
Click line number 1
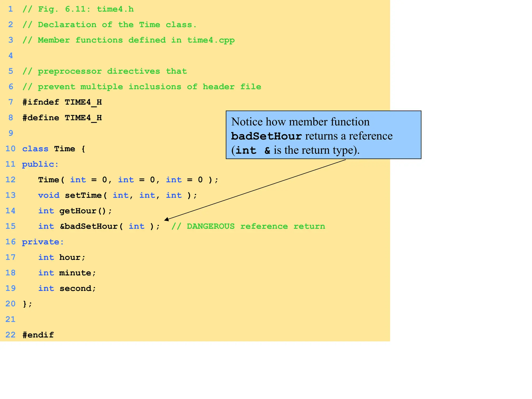click(x=10, y=9)
